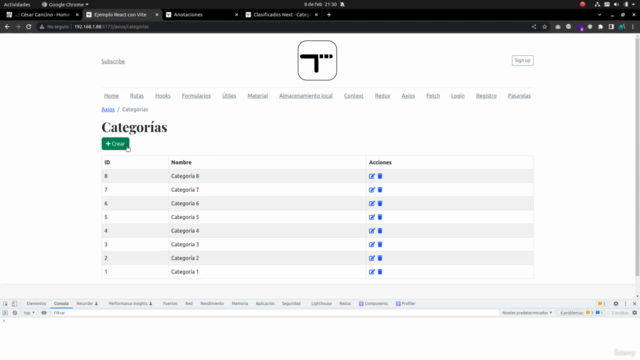The image size is (640, 360).
Task: Open the top context dropdown
Action: (x=29, y=313)
